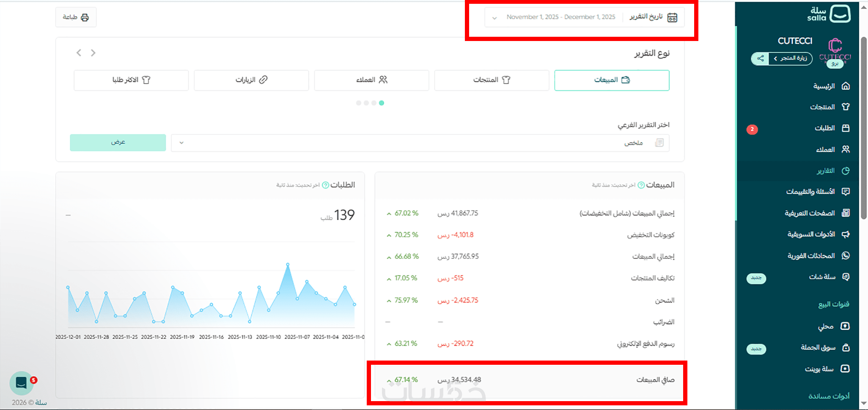Screen dimensions: 868x410
Task: Click the right chevron to show more report types
Action: click(x=93, y=53)
